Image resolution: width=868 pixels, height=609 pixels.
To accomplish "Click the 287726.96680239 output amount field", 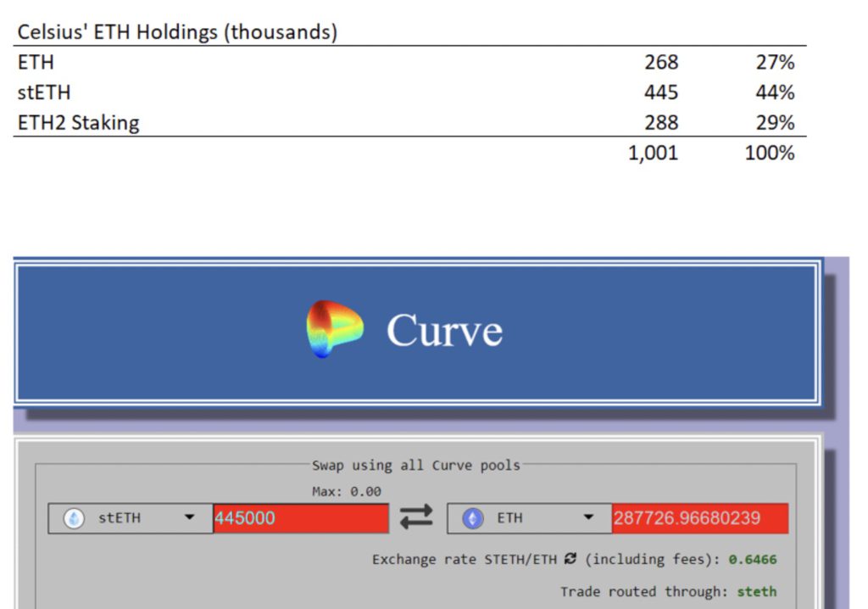I will (x=698, y=518).
